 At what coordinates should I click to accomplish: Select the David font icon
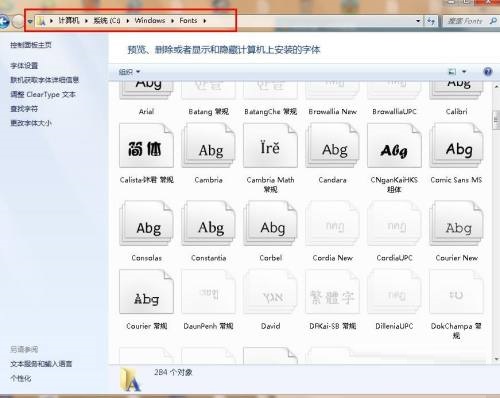pyautogui.click(x=270, y=292)
